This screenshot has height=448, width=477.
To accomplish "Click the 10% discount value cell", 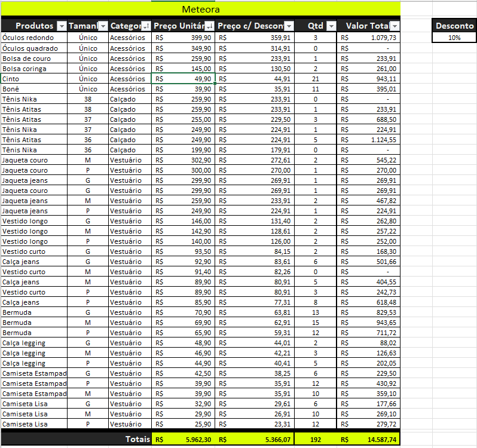I will (454, 38).
